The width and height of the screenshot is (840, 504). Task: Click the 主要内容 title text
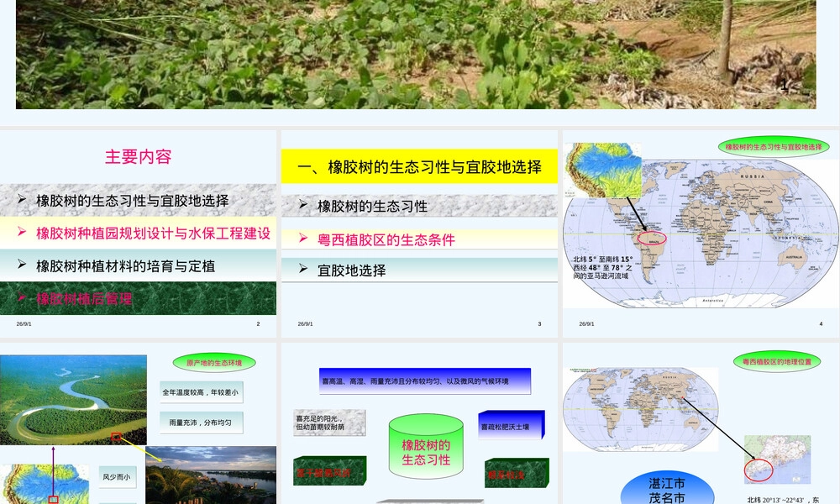tap(139, 157)
